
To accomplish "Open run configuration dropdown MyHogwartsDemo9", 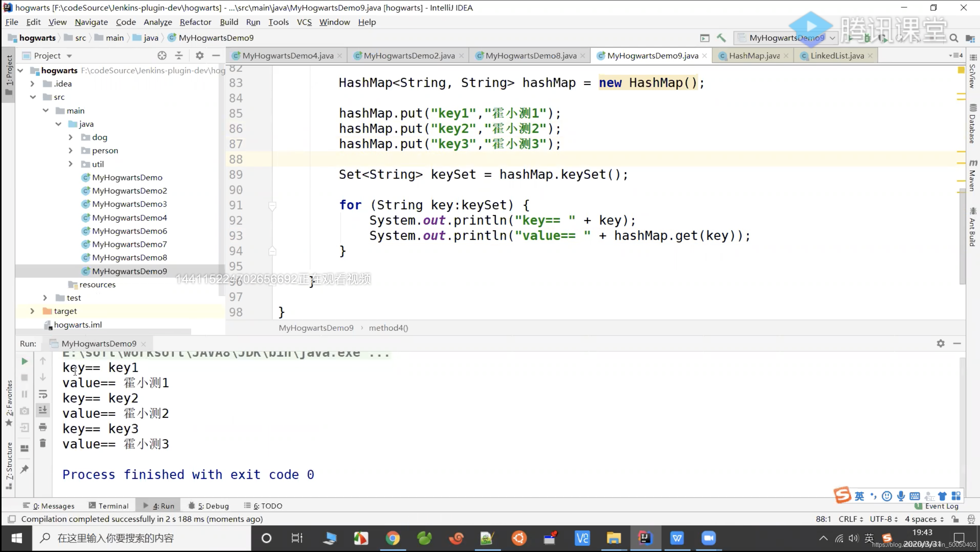I will (787, 38).
